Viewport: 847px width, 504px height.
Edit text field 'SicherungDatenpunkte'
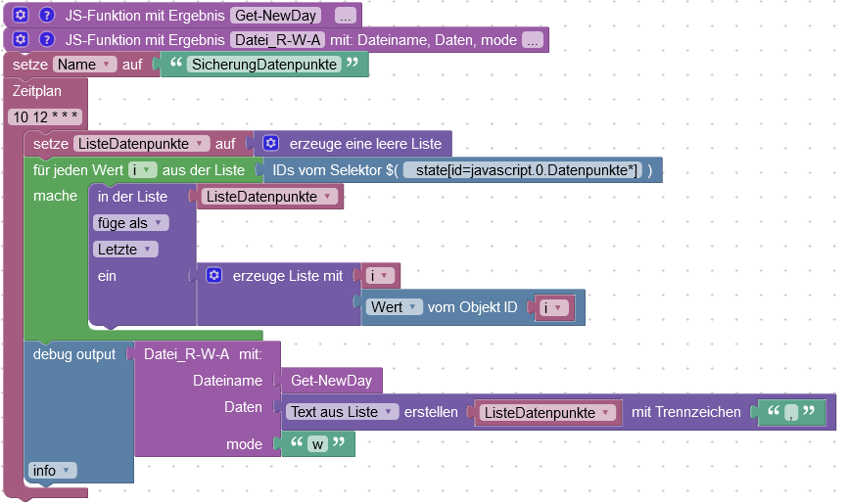pos(264,65)
